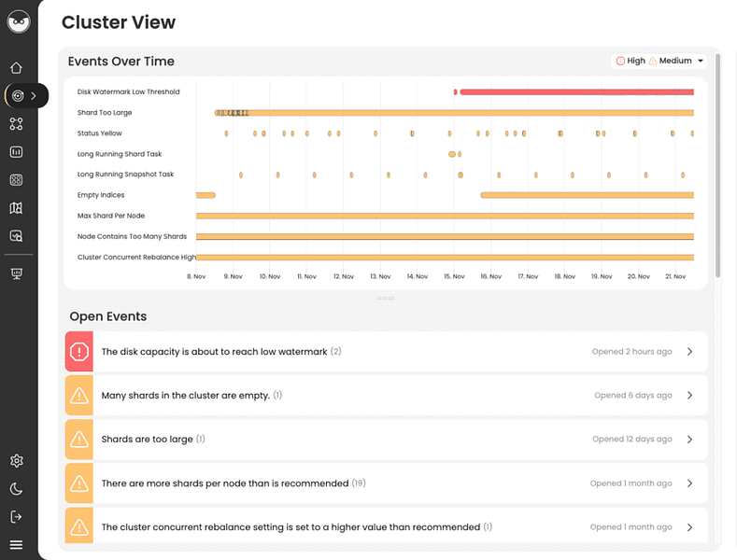
Task: Open the presentation board sidebar icon
Action: [17, 273]
